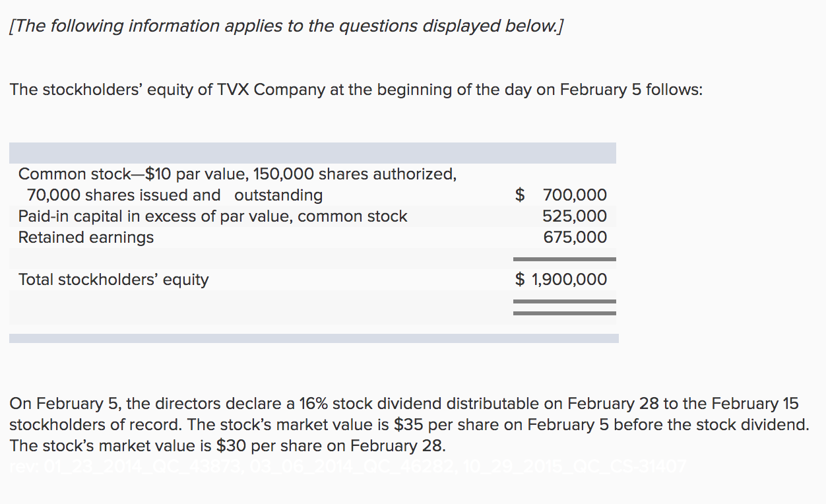Click the 525,000 paid-in capital amount

click(x=575, y=216)
